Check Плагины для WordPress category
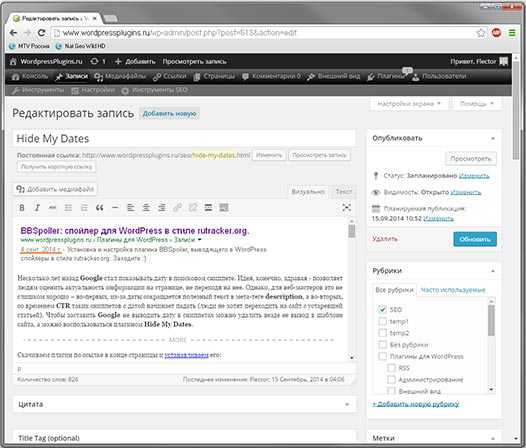Viewport: 526px width, 448px height. [382, 356]
